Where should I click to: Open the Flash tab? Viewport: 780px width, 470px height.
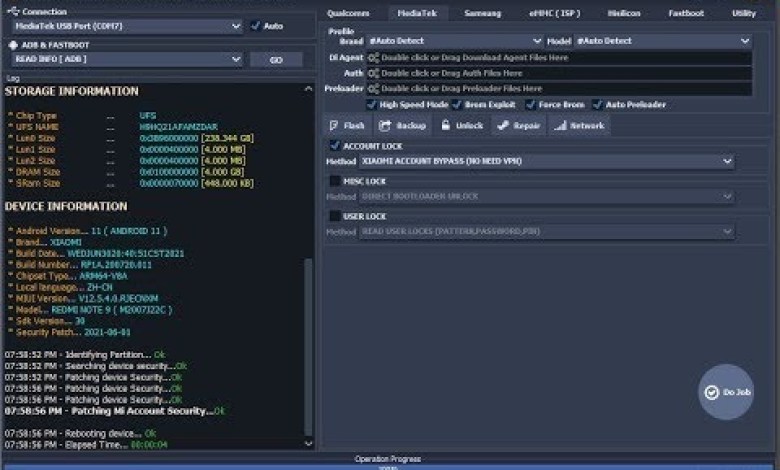pyautogui.click(x=347, y=126)
